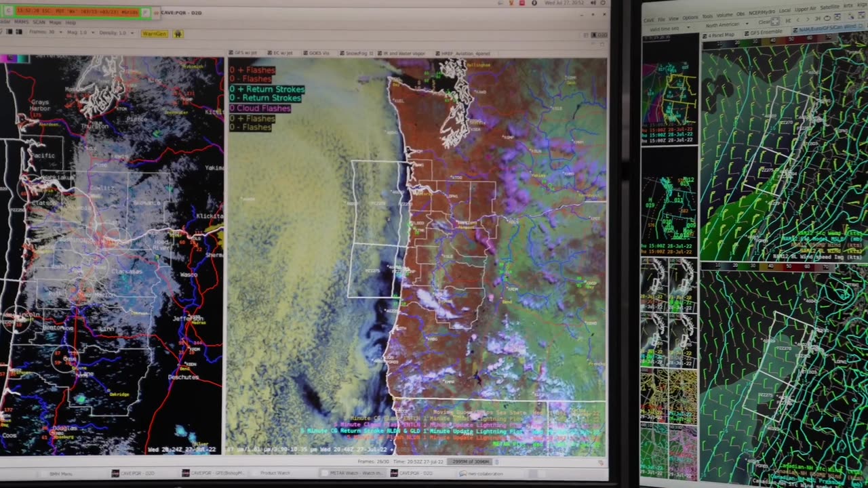Open NCEP/Hydro menu in right window
868x488 pixels.
(x=762, y=12)
